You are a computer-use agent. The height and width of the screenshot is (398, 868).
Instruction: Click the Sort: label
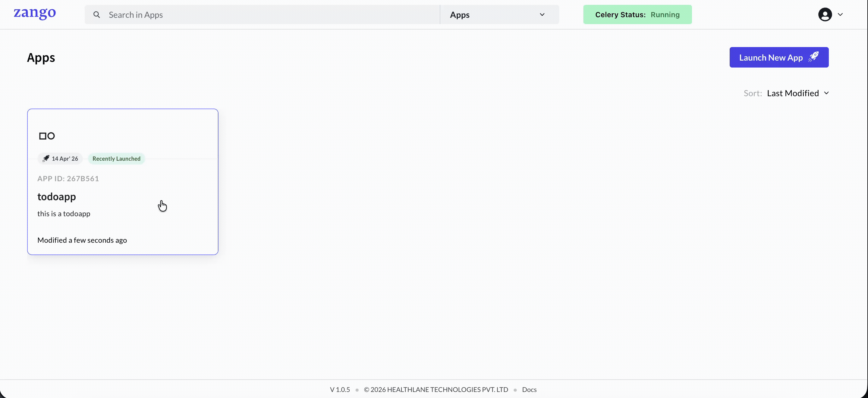(x=753, y=93)
